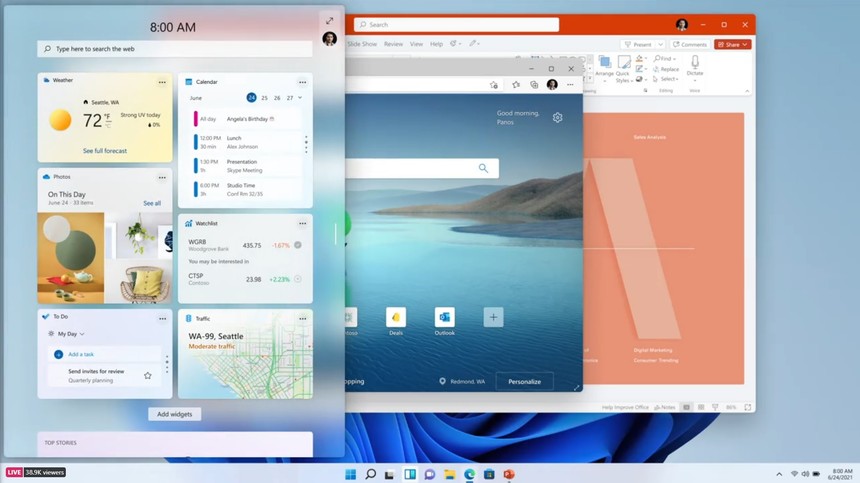This screenshot has height=483, width=860.
Task: Open Angela's Birthday calendar event
Action: pos(247,118)
